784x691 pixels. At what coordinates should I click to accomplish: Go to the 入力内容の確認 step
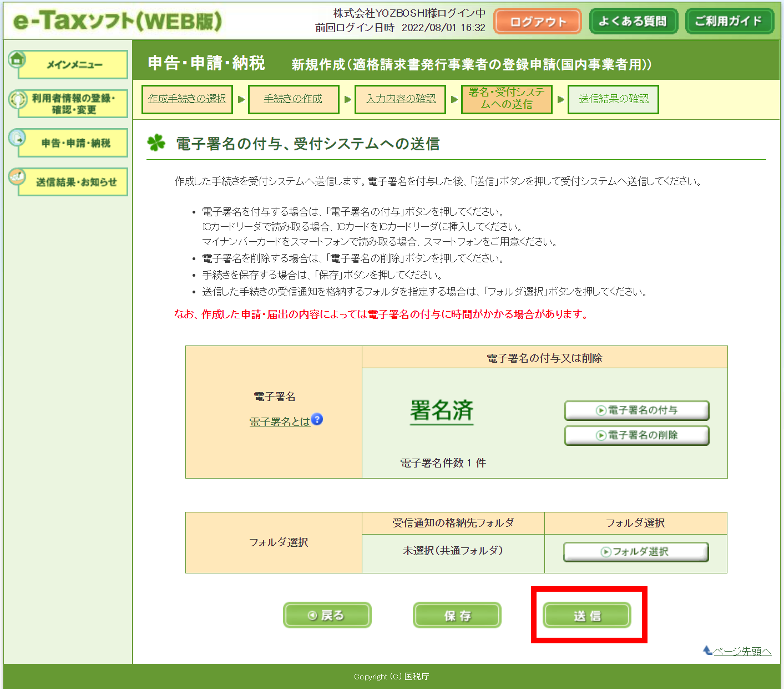(x=401, y=99)
